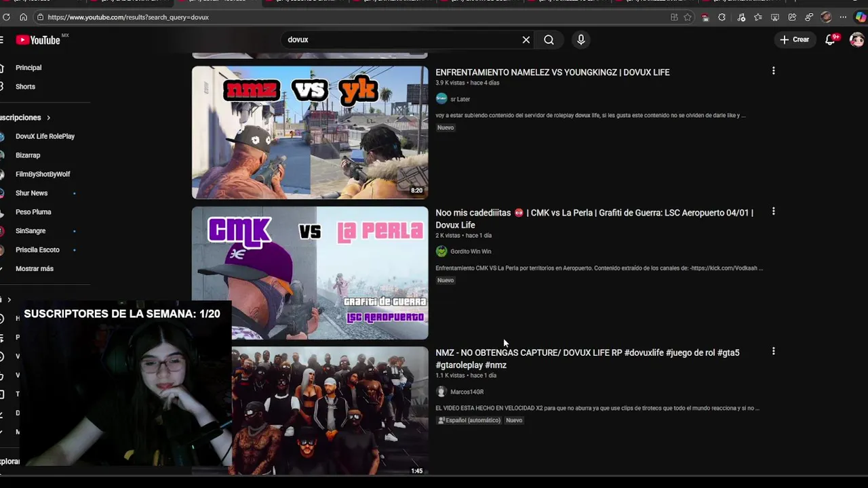
Task: Visit the sr Later channel name
Action: pos(460,99)
